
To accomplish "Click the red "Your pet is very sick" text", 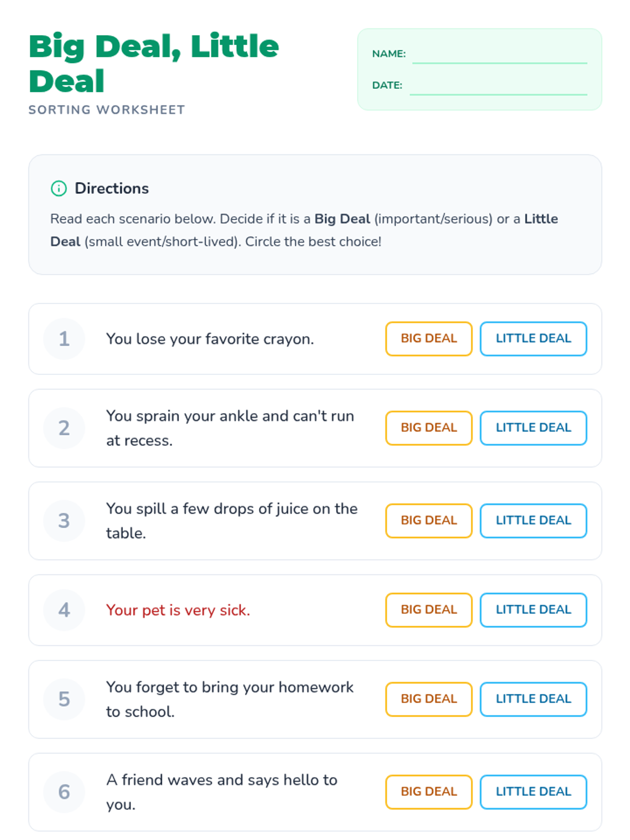I will (x=178, y=610).
